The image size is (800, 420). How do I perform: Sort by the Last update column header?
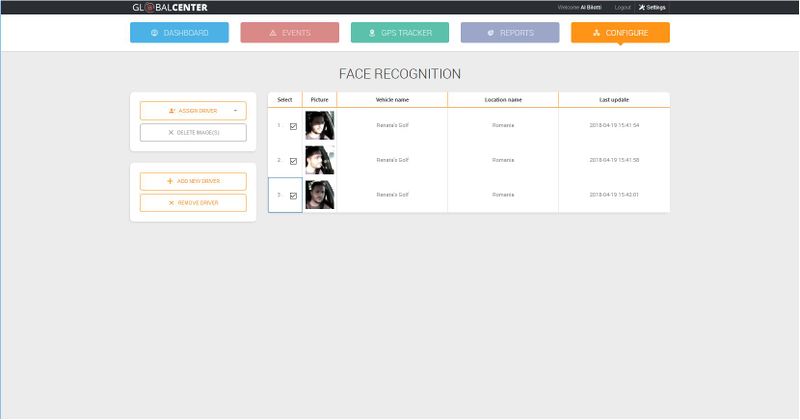[x=613, y=100]
